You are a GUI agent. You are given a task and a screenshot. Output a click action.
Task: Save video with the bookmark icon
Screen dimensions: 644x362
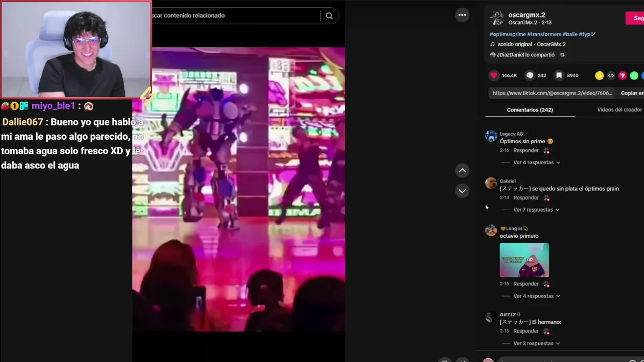(559, 75)
